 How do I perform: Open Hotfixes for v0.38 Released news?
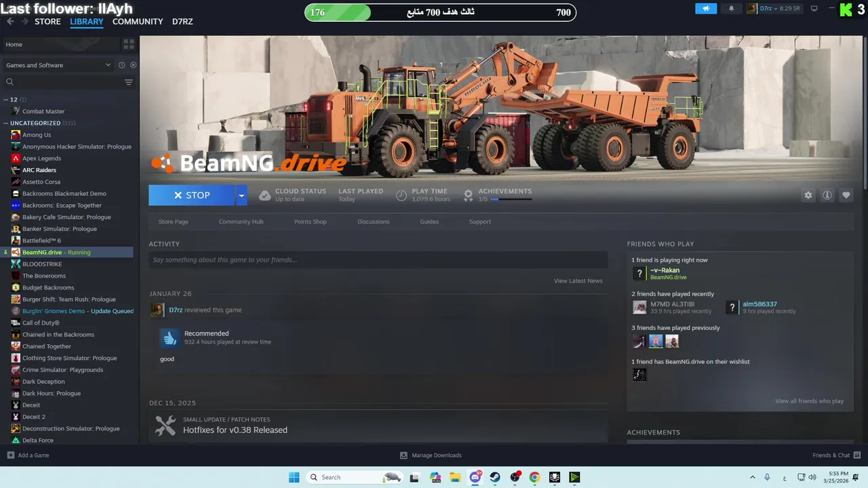click(235, 430)
